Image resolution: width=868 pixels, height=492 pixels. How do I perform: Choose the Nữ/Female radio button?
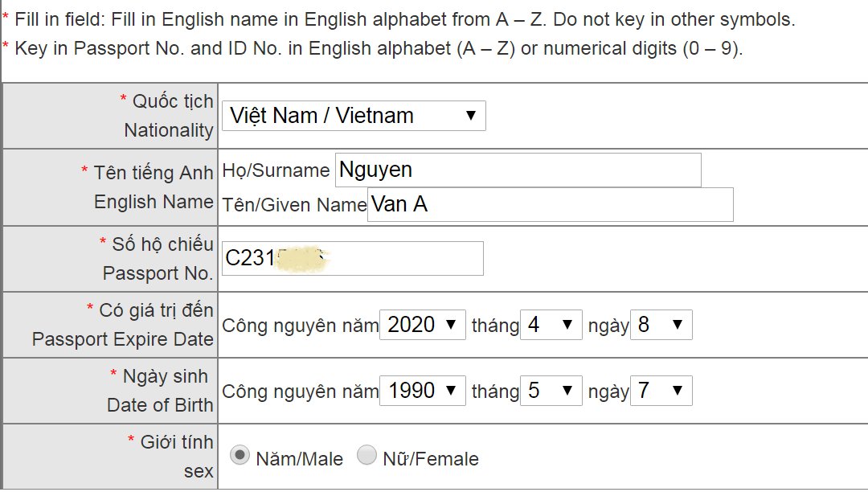(366, 456)
